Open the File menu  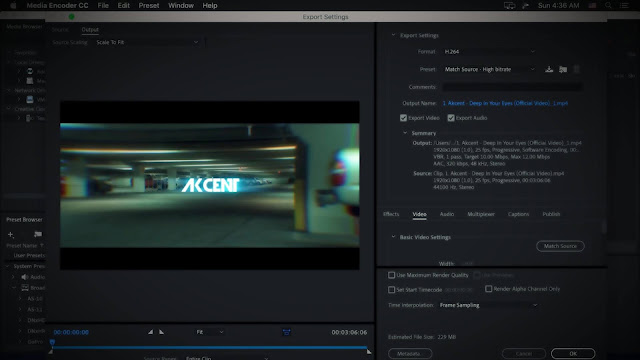pos(103,5)
